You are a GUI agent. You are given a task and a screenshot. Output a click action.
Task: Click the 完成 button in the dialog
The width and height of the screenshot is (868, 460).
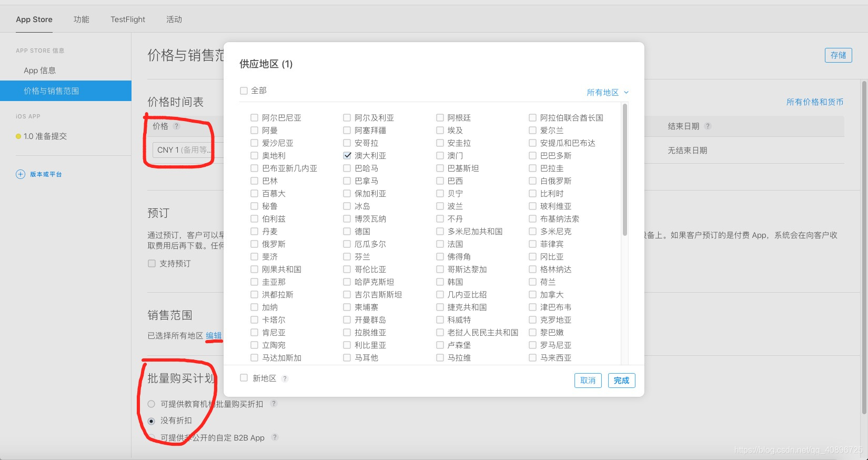621,380
